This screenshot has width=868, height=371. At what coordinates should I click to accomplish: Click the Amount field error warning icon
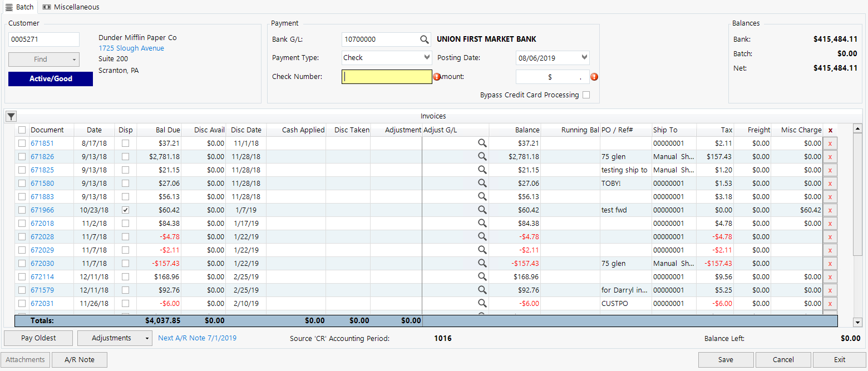click(x=594, y=77)
